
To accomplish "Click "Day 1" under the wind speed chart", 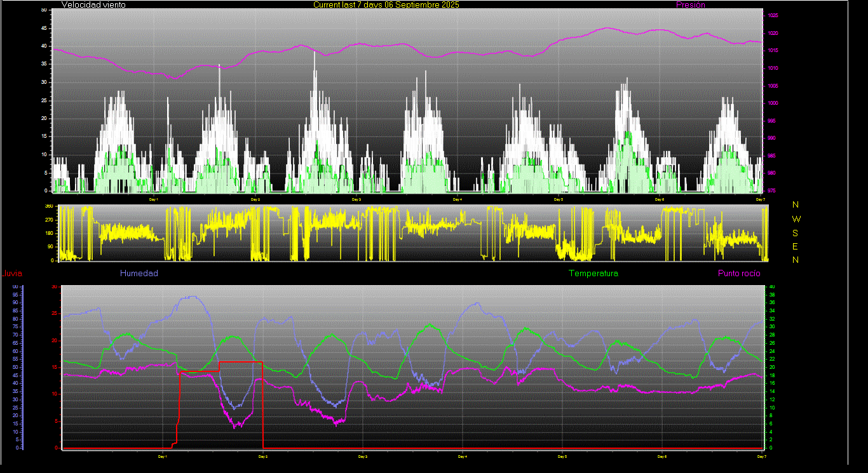I will click(x=153, y=199).
